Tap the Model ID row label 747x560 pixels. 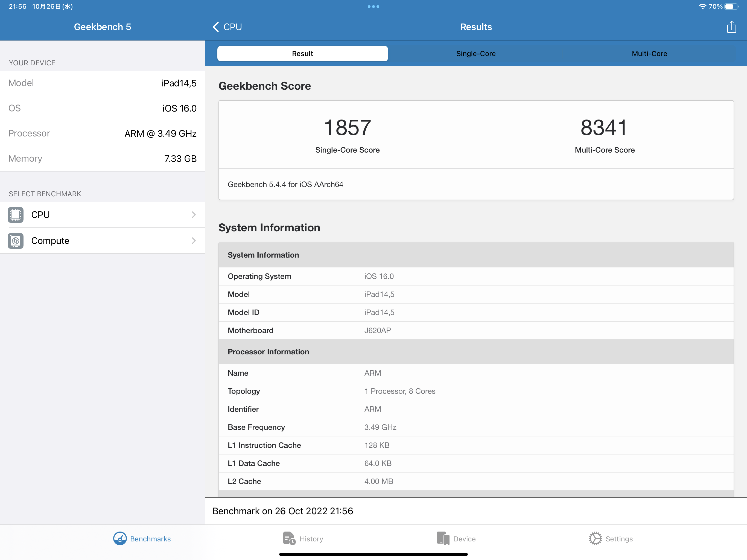click(243, 313)
